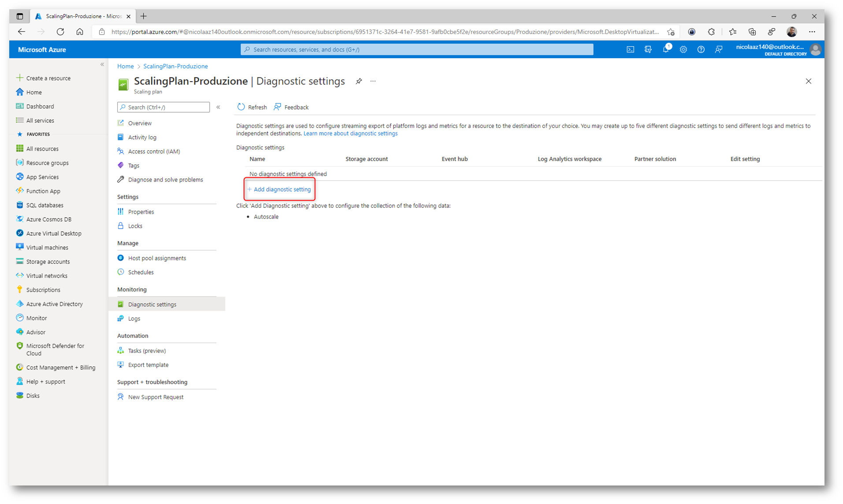Open Azure Virtual Desktop favorite
The image size is (843, 504).
[x=54, y=233]
